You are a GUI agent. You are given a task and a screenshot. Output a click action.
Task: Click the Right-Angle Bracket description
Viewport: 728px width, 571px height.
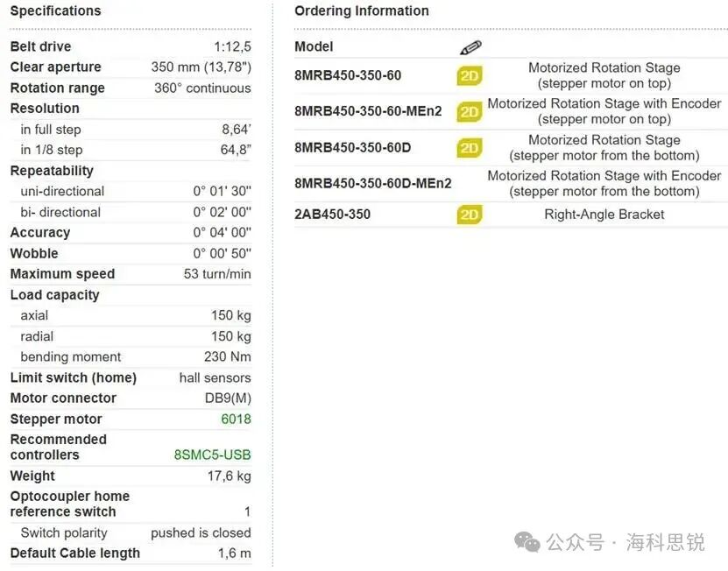pyautogui.click(x=604, y=215)
